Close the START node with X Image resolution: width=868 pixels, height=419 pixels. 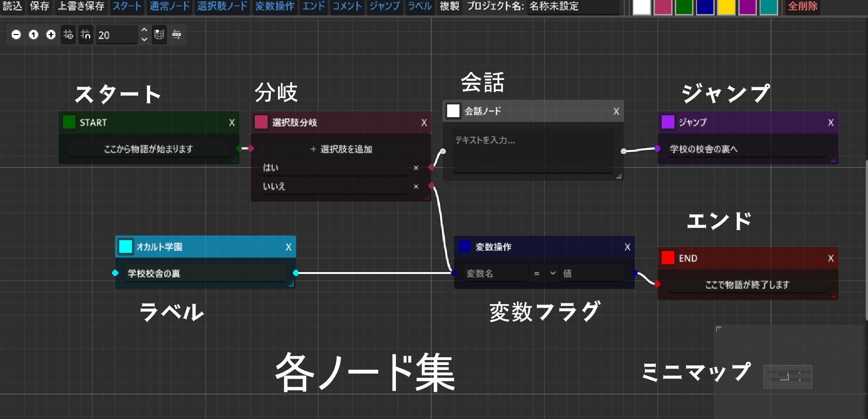pyautogui.click(x=232, y=123)
